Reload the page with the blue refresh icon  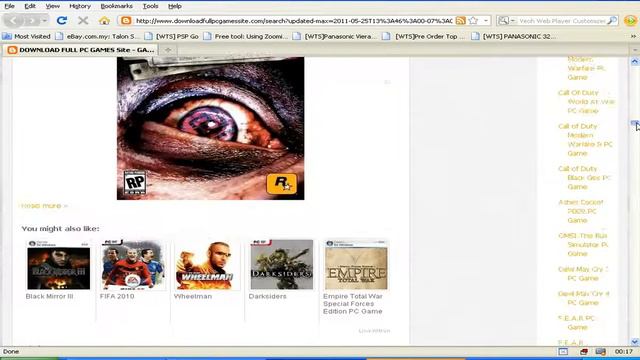(62, 20)
